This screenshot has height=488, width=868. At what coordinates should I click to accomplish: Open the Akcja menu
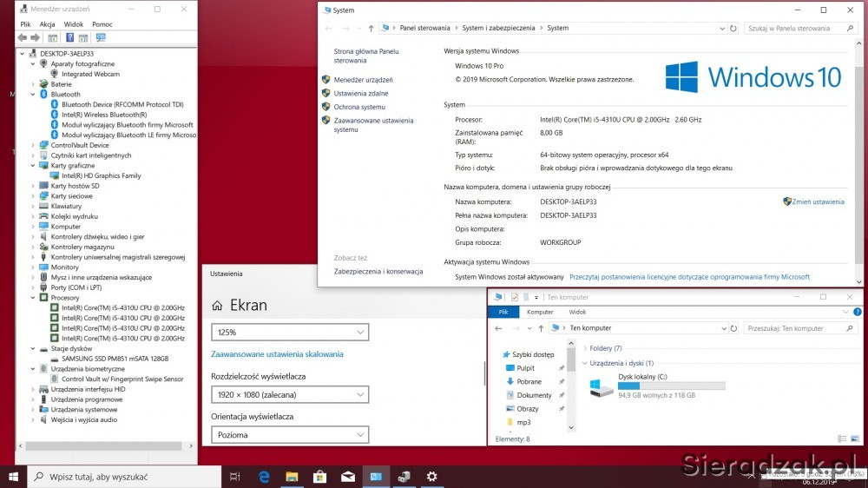pos(47,24)
